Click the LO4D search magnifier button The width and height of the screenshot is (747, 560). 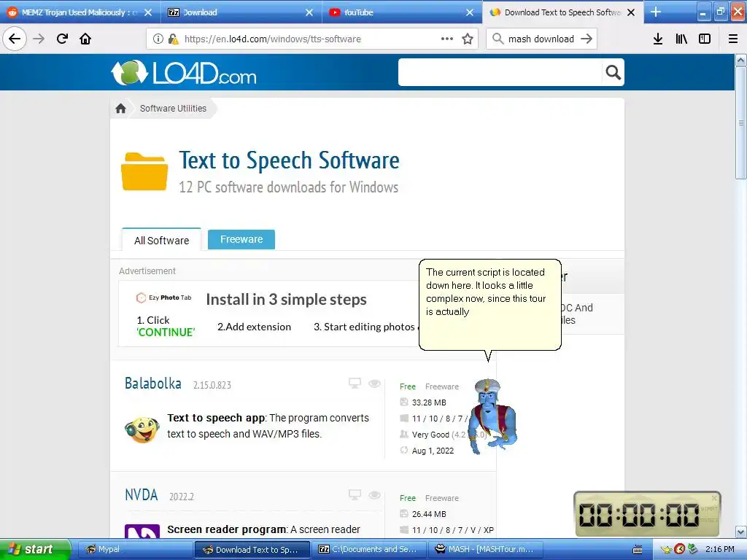point(613,72)
